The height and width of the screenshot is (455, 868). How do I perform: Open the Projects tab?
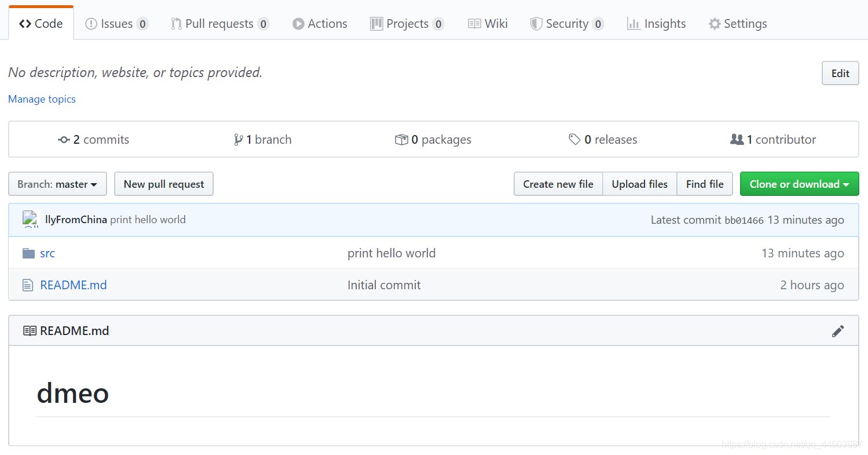click(408, 24)
